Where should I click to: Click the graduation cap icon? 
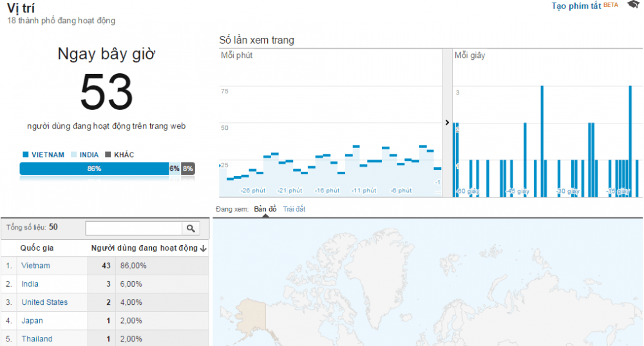[x=632, y=6]
